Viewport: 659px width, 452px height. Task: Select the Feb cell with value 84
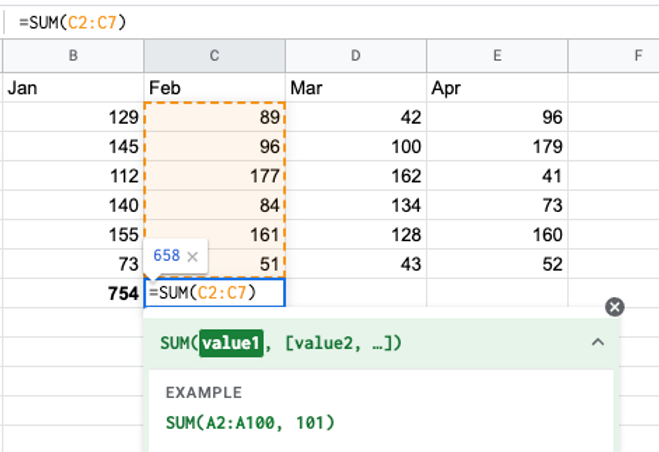point(215,205)
